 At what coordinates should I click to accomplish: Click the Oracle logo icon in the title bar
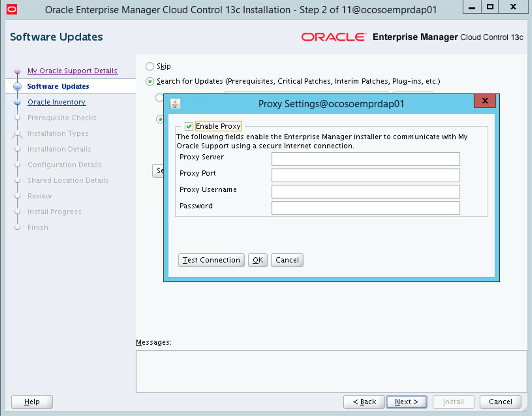[12, 9]
